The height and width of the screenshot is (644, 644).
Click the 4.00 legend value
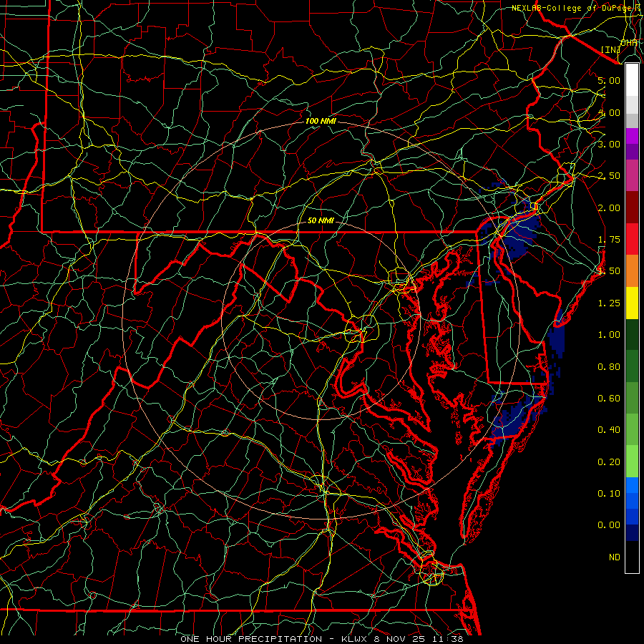tap(609, 112)
